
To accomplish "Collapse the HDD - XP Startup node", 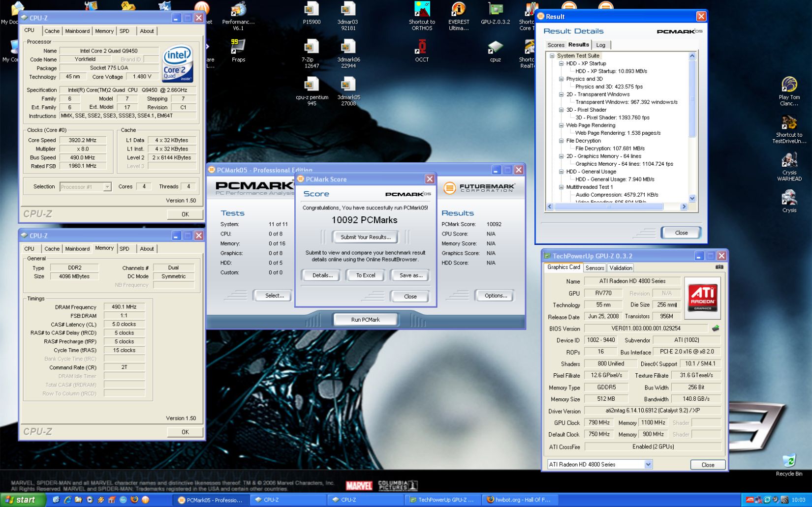I will tap(561, 63).
